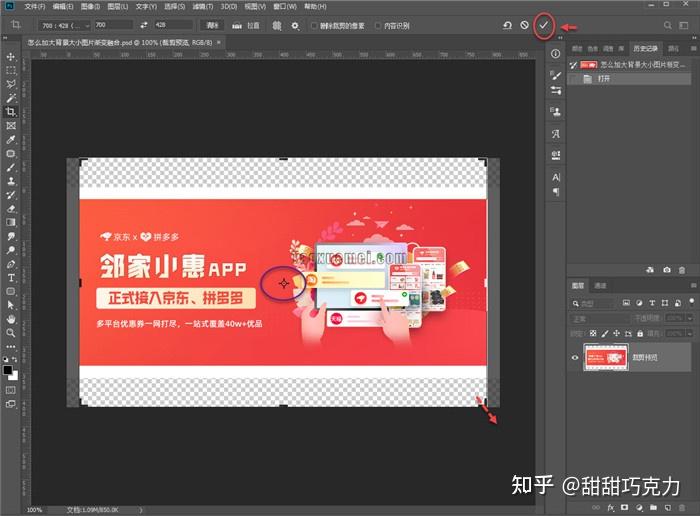Open the Filter (滤镜) menu
Image resolution: width=700 pixels, height=516 pixels.
pyautogui.click(x=203, y=6)
